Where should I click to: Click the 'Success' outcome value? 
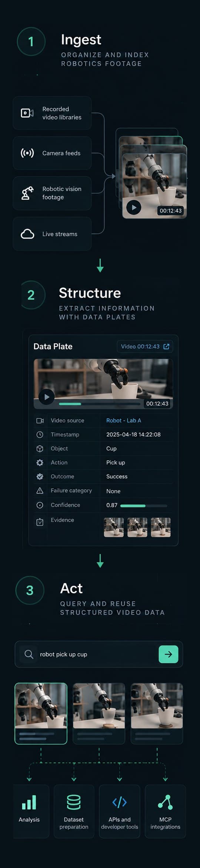coord(117,476)
